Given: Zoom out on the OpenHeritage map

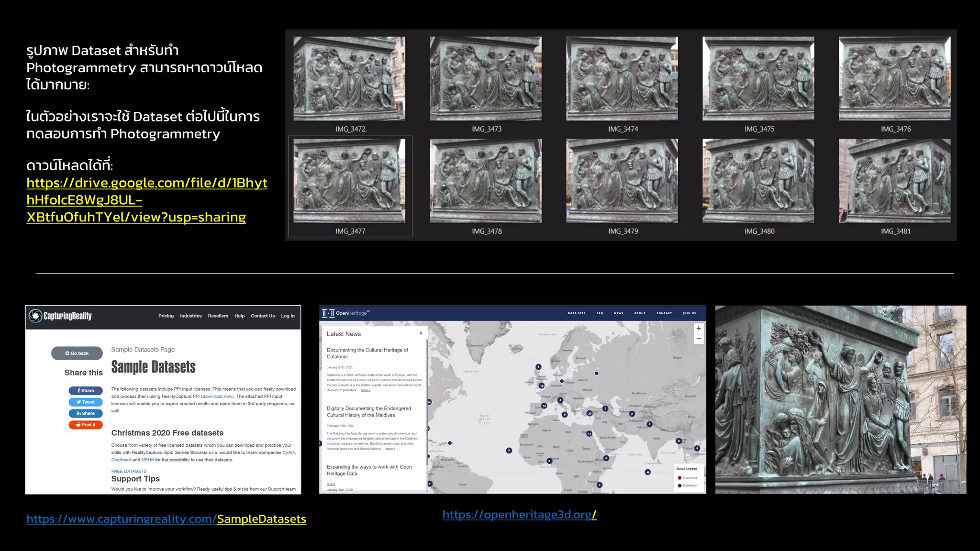Looking at the screenshot, I should click(699, 339).
